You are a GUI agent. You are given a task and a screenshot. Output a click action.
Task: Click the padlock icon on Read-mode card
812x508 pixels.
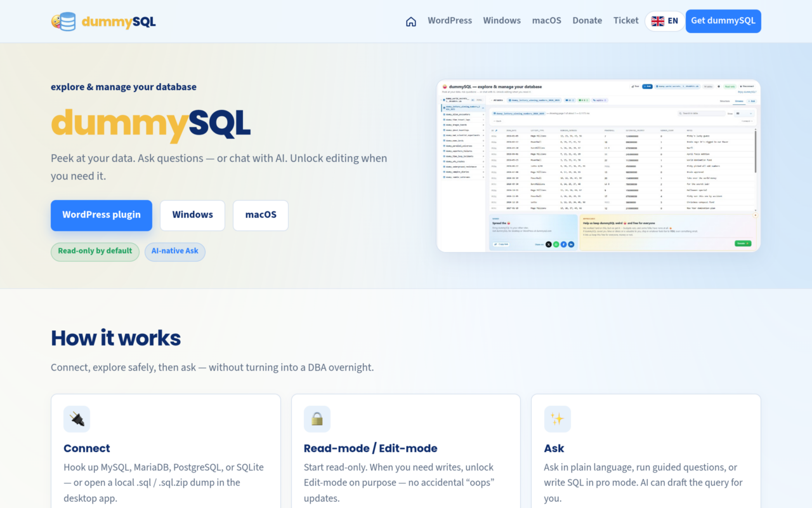[317, 419]
